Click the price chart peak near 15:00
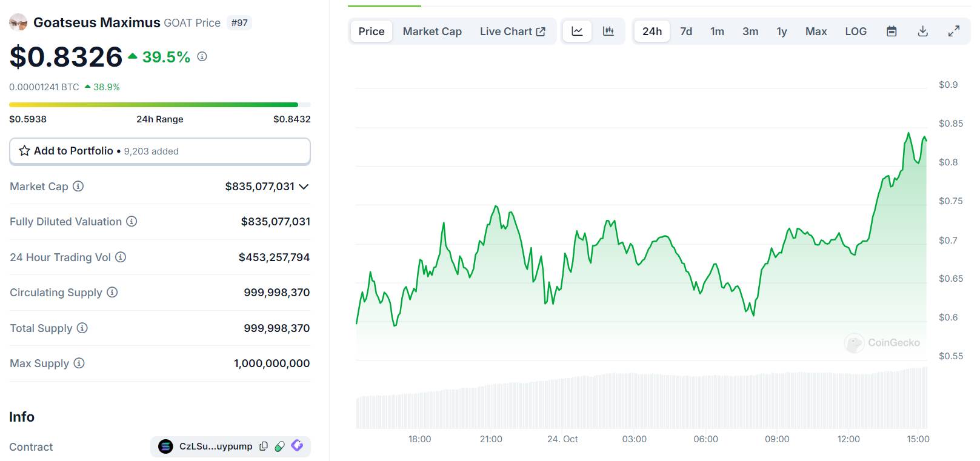 pos(908,133)
